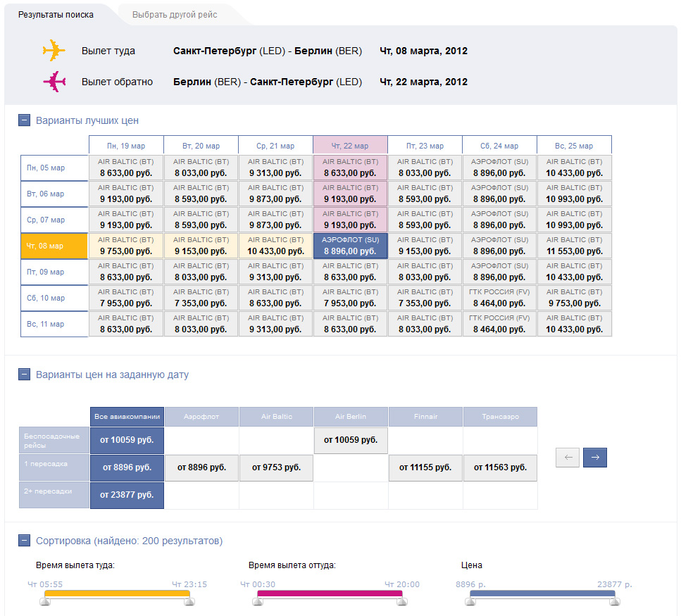
Task: Collapse the 'Варианты цен на заданную дату' section
Action: click(24, 375)
